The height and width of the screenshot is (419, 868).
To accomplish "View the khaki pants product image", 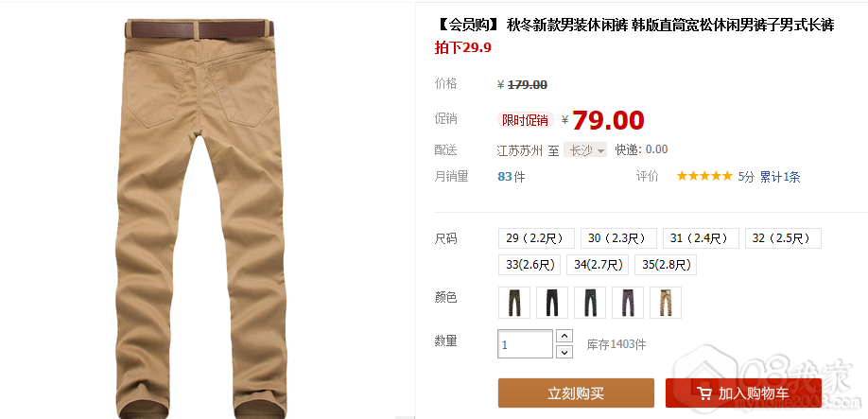I will click(200, 218).
